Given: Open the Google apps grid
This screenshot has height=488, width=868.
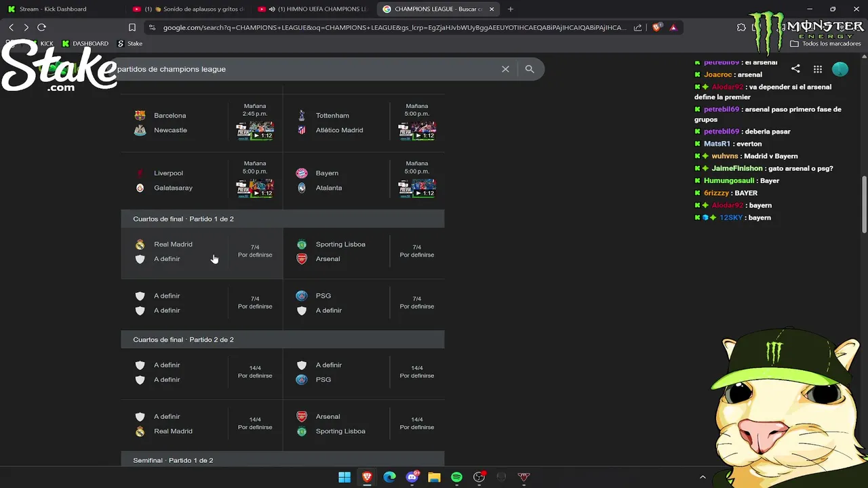Looking at the screenshot, I should click(818, 69).
